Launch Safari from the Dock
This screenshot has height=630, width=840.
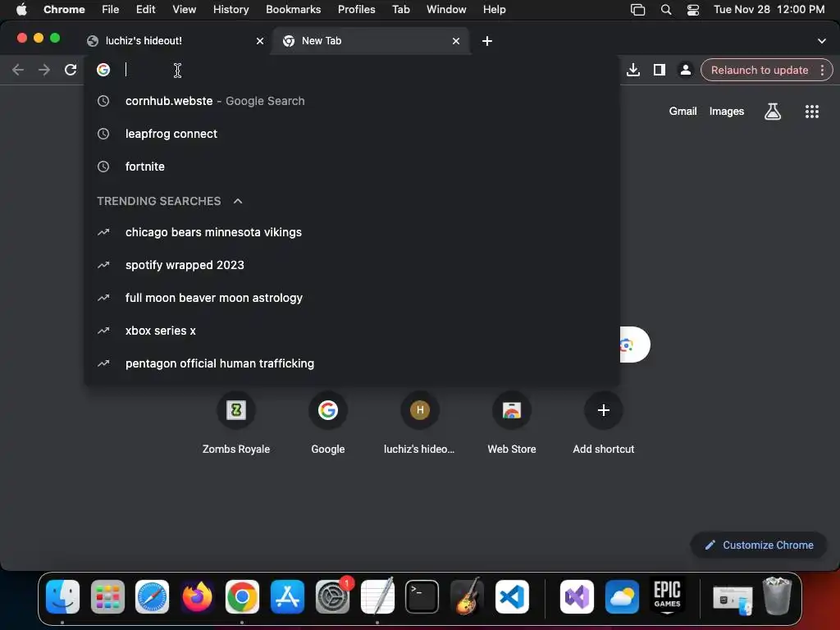[152, 596]
